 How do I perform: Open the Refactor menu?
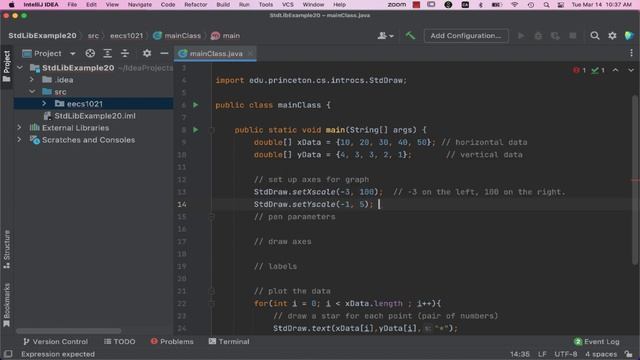click(x=196, y=4)
